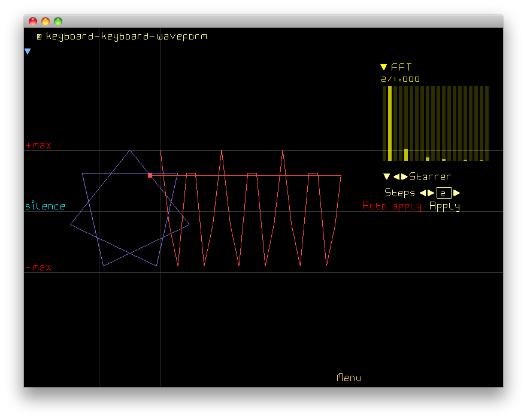Viewport: 527px width, 420px height.
Task: Select the red control point on the waveform
Action: click(x=150, y=175)
